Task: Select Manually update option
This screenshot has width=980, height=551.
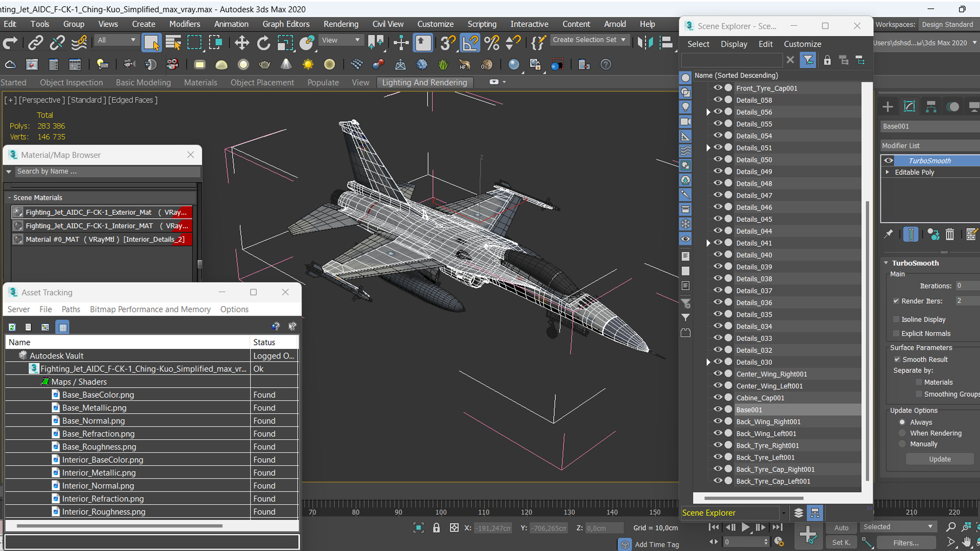Action: [902, 444]
